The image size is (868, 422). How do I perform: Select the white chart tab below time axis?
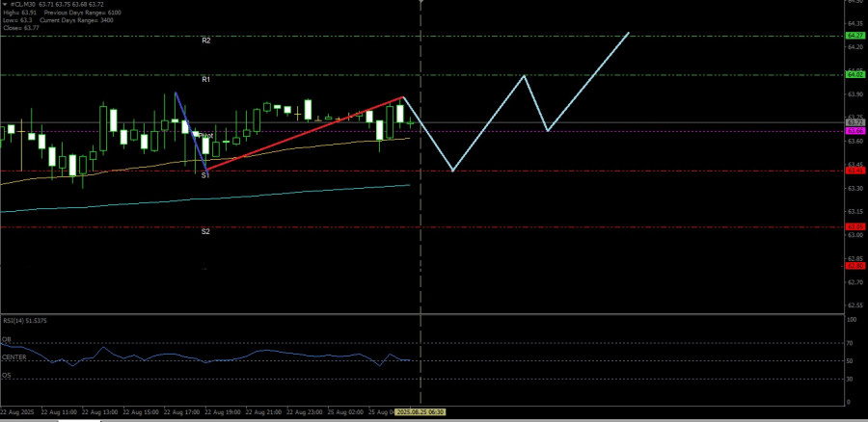pyautogui.click(x=80, y=420)
